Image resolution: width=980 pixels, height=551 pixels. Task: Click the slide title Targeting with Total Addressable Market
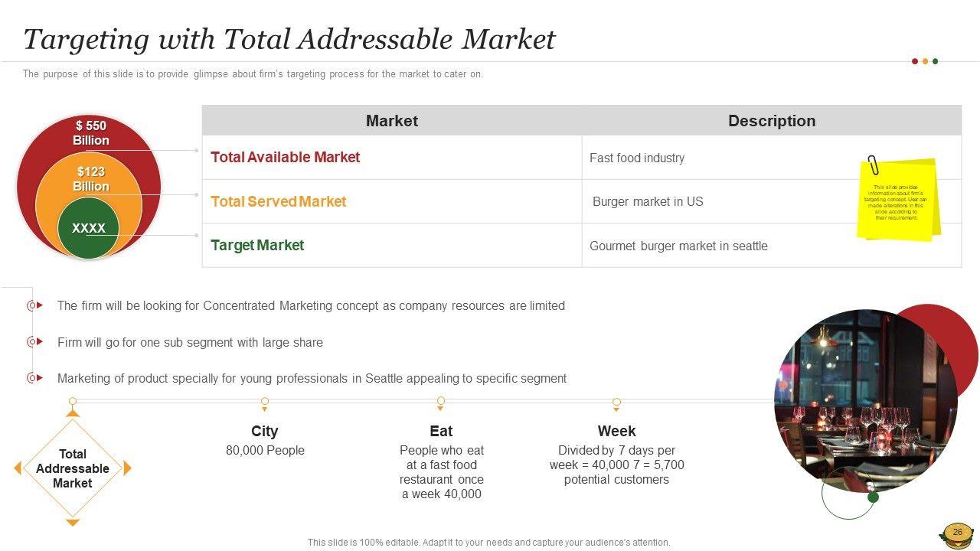[289, 39]
